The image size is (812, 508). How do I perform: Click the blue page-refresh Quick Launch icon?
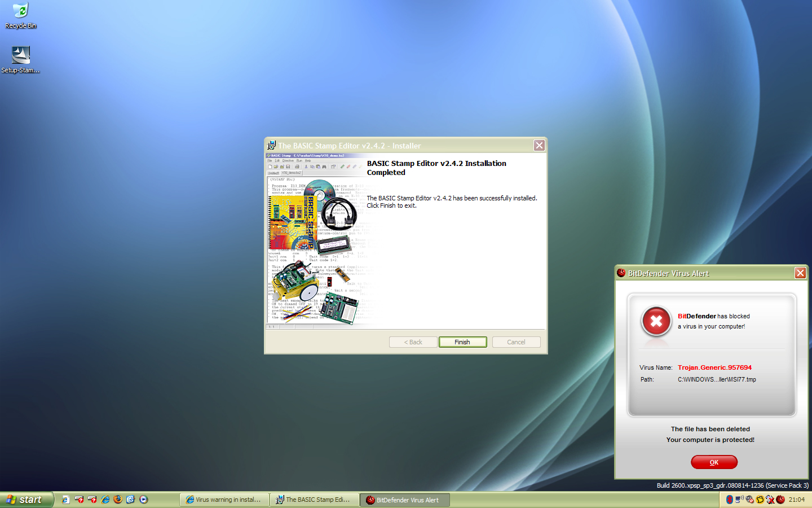click(x=131, y=500)
